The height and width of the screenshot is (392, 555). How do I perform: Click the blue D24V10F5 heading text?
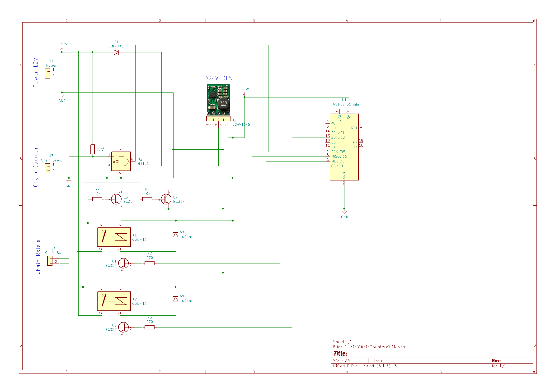coord(218,78)
